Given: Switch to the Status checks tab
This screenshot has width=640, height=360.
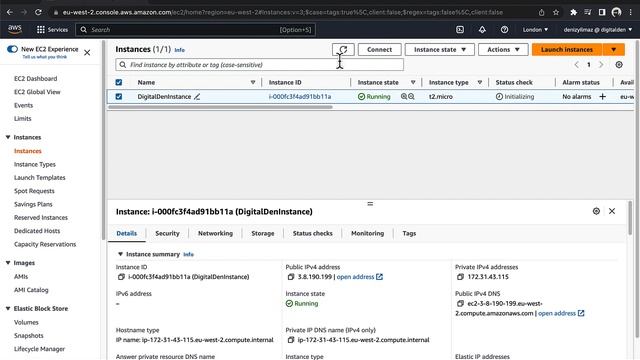Looking at the screenshot, I should click(x=313, y=233).
